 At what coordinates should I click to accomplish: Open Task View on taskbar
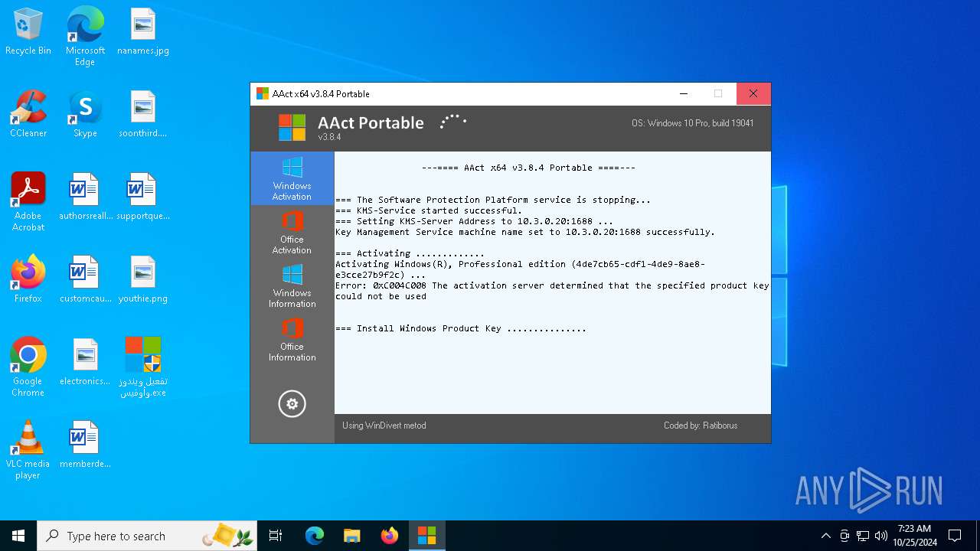point(276,536)
